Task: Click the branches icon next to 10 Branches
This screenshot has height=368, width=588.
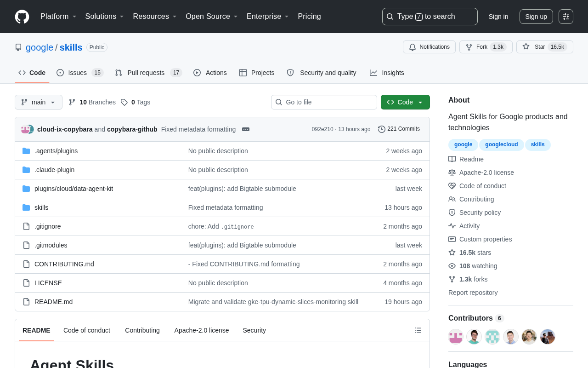Action: pos(72,102)
